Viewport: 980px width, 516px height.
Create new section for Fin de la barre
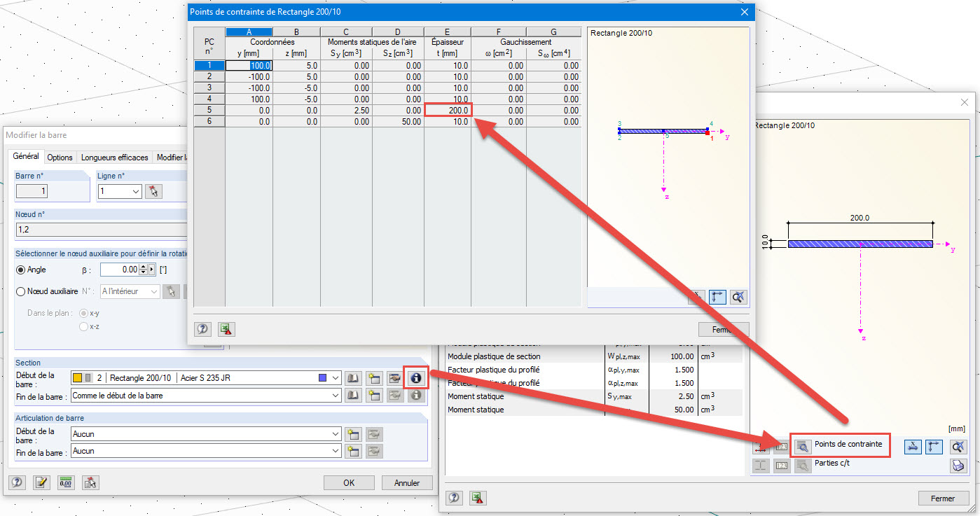(374, 396)
